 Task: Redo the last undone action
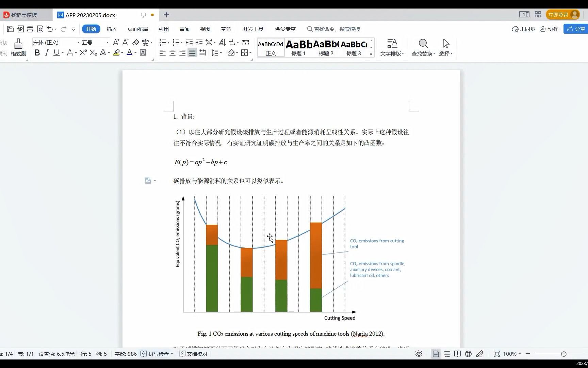click(63, 29)
